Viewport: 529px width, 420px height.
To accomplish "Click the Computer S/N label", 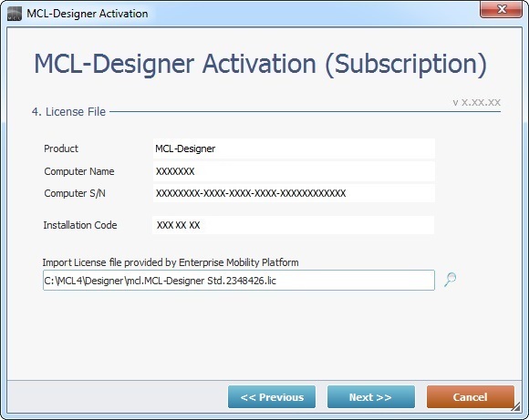I will click(x=75, y=193).
